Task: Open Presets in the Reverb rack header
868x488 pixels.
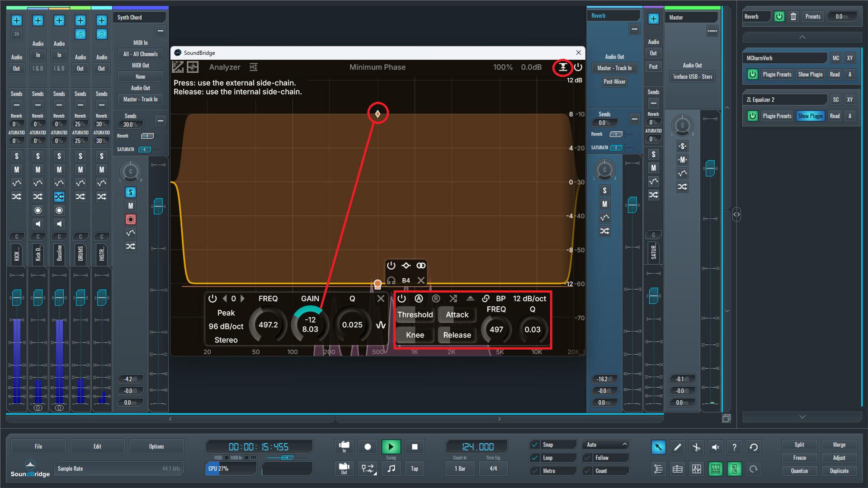Action: point(812,17)
